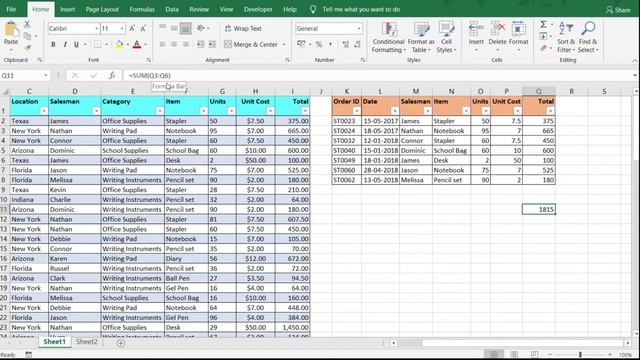Click the accounting number format icon
Image resolution: width=640 pixels, height=360 pixels.
pos(301,44)
